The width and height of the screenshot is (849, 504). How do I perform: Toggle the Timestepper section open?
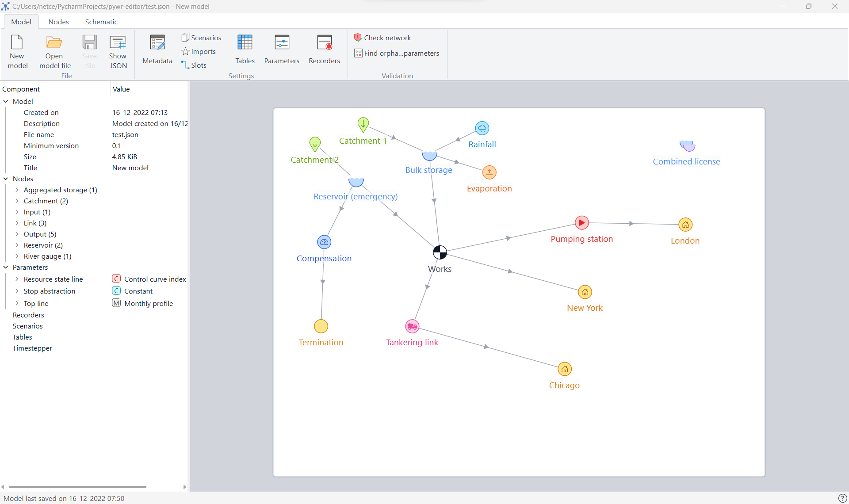(31, 348)
